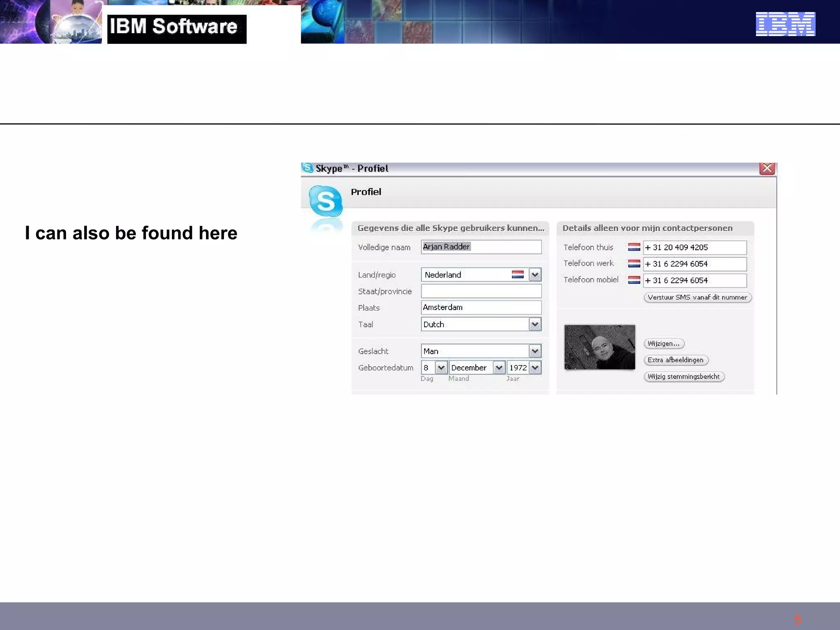Click the flag icon next to Telefoon thuis
The width and height of the screenshot is (840, 630).
click(634, 247)
